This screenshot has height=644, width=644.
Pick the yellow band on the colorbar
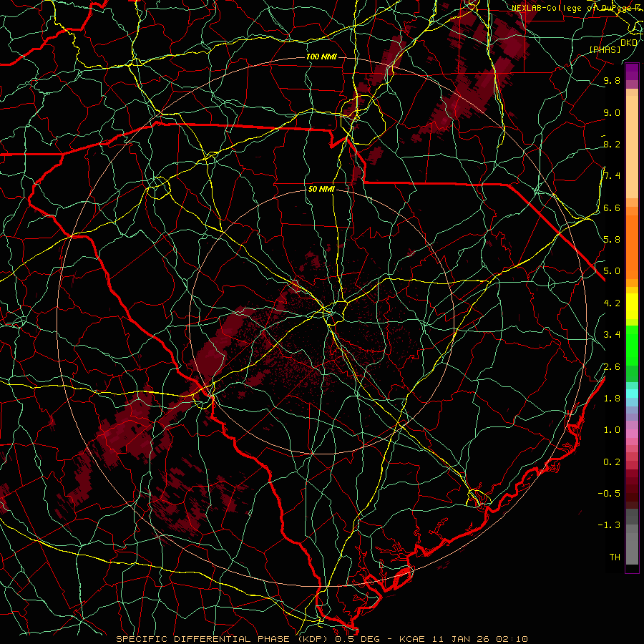tap(632, 306)
